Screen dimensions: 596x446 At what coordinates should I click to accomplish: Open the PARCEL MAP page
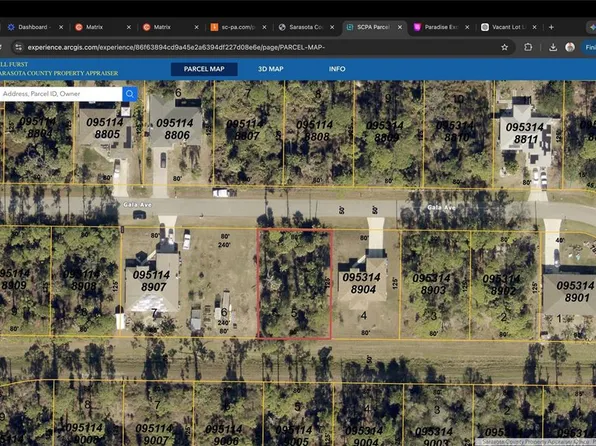click(x=204, y=69)
